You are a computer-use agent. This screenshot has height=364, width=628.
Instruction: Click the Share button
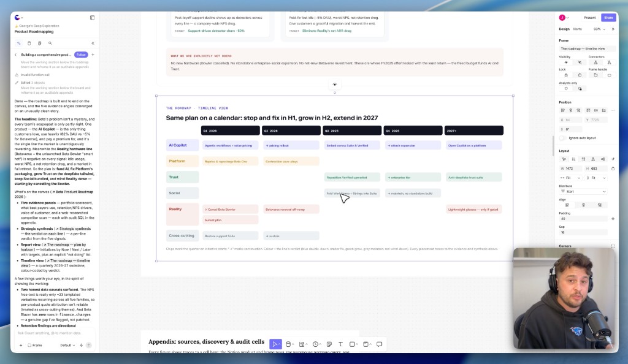pos(608,18)
